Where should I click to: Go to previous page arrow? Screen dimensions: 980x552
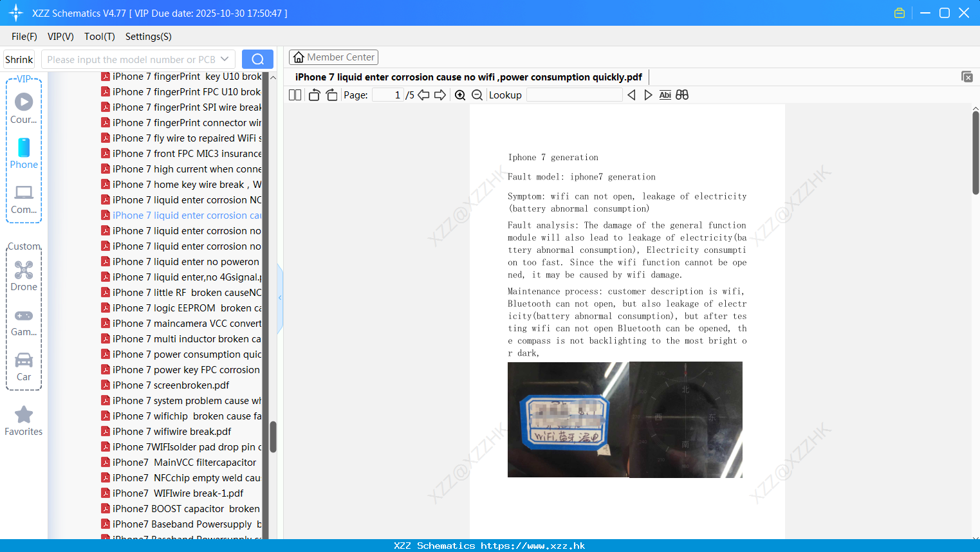(x=423, y=95)
